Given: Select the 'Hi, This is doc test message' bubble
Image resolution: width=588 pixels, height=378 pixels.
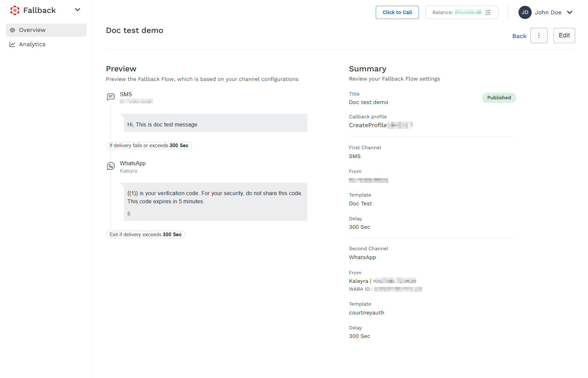Looking at the screenshot, I should click(216, 123).
